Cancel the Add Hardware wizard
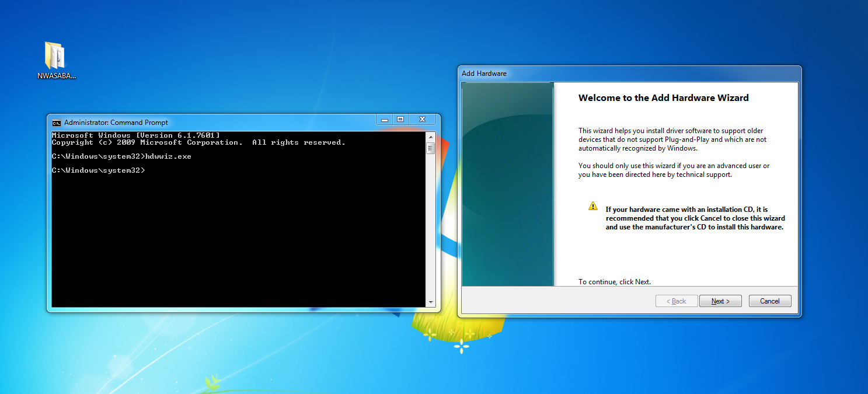This screenshot has width=868, height=394. pyautogui.click(x=769, y=301)
